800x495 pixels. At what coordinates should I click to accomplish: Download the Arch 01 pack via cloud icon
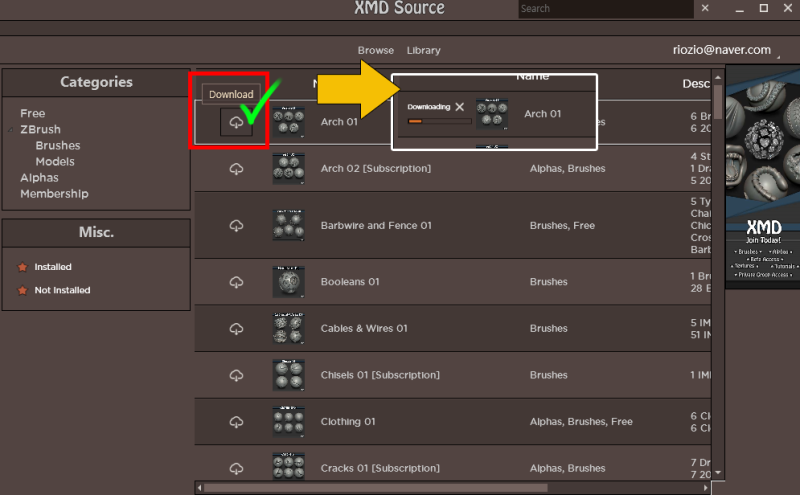tap(236, 122)
